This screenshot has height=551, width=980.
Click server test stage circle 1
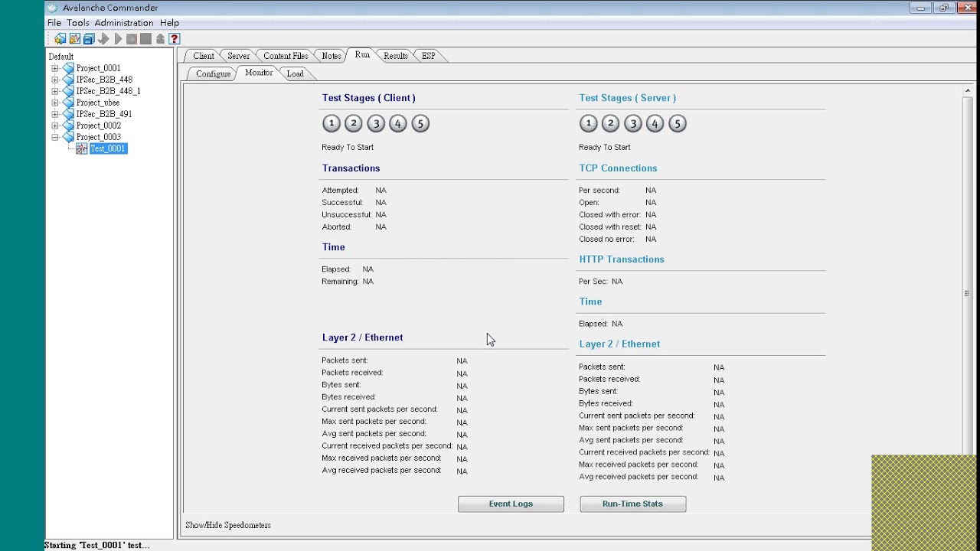coord(588,123)
